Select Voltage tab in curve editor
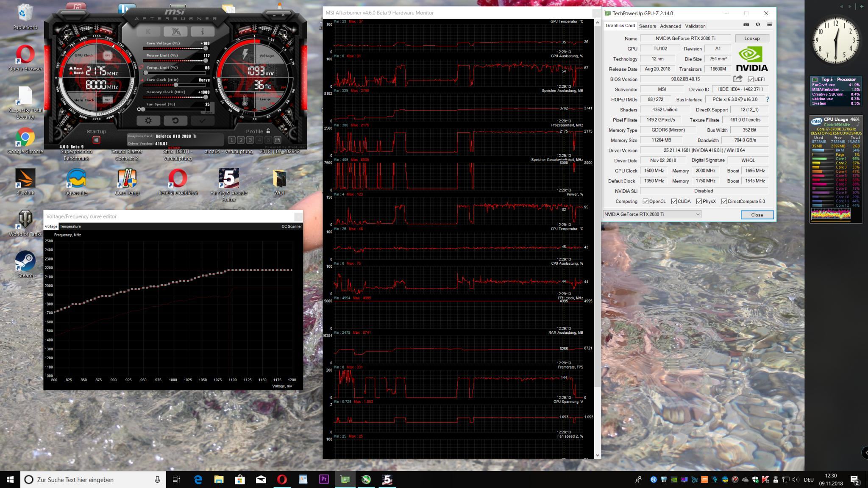Viewport: 868px width, 488px height. click(51, 227)
